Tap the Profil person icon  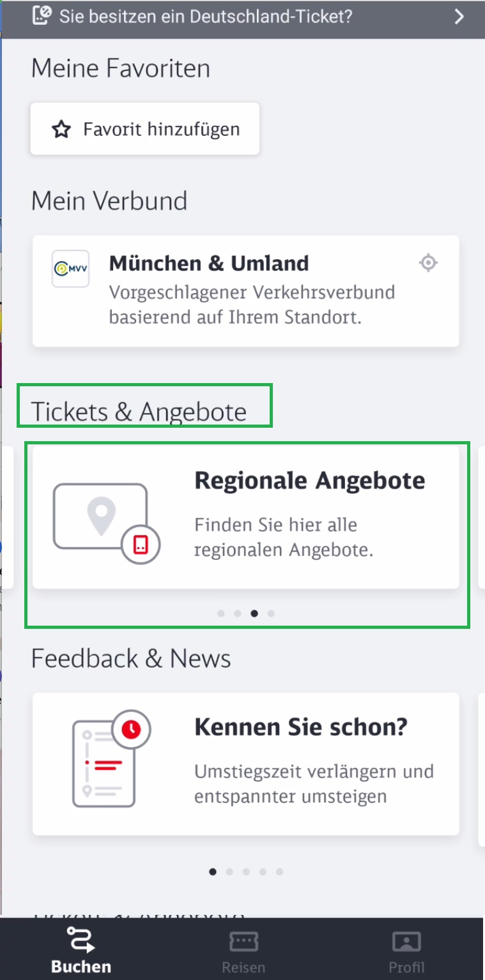coord(406,942)
